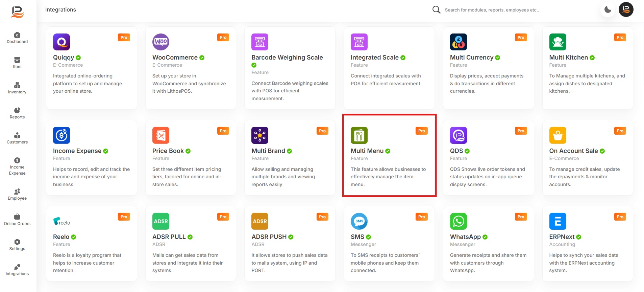Open Dashboard from the sidebar
Image resolution: width=644 pixels, height=292 pixels.
(17, 38)
